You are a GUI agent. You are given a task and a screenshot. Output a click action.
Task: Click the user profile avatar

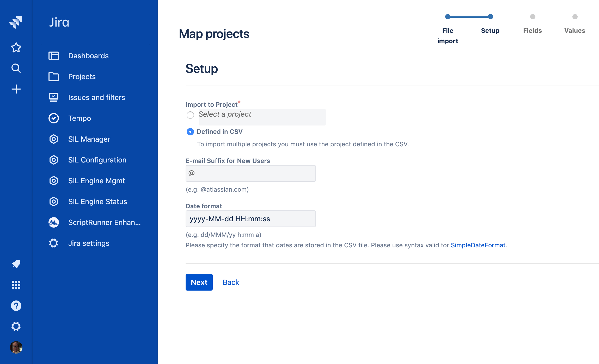coord(16,347)
